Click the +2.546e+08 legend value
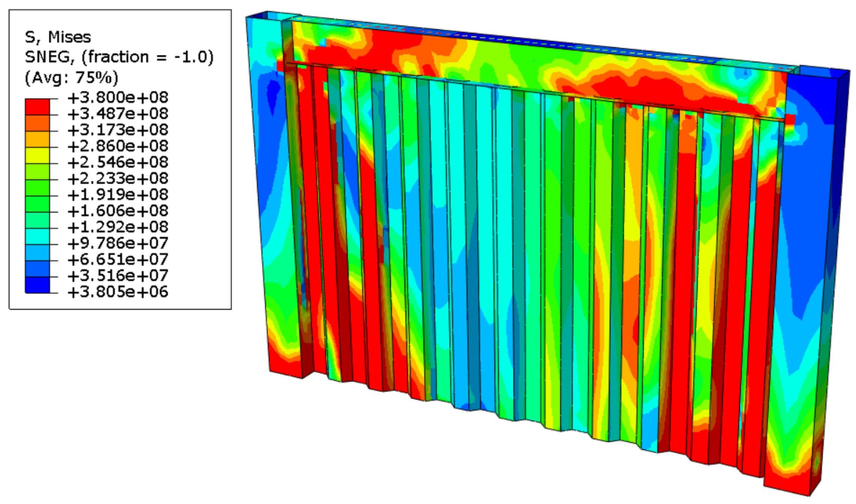The width and height of the screenshot is (856, 504). (118, 162)
